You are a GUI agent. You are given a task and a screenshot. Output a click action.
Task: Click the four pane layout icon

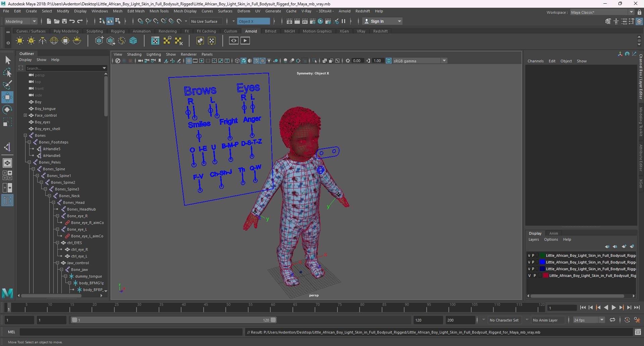tap(7, 175)
